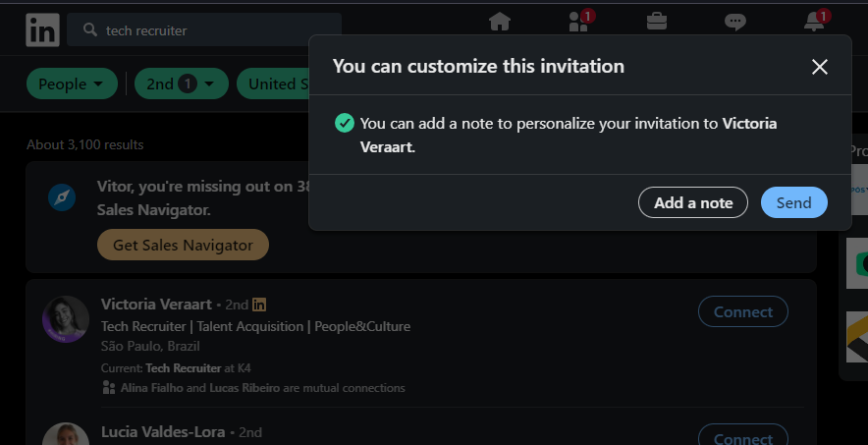
Task: Expand the 2nd connections filter dropdown
Action: pyautogui.click(x=182, y=83)
